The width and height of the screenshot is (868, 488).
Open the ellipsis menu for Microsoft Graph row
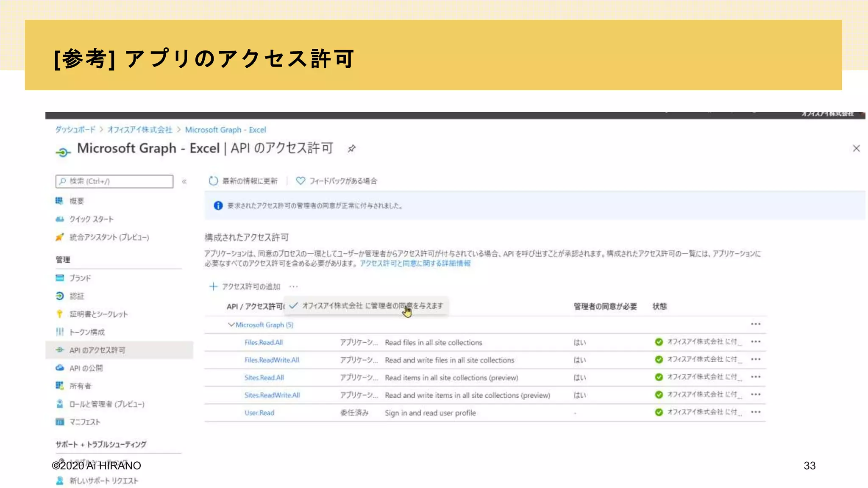756,324
